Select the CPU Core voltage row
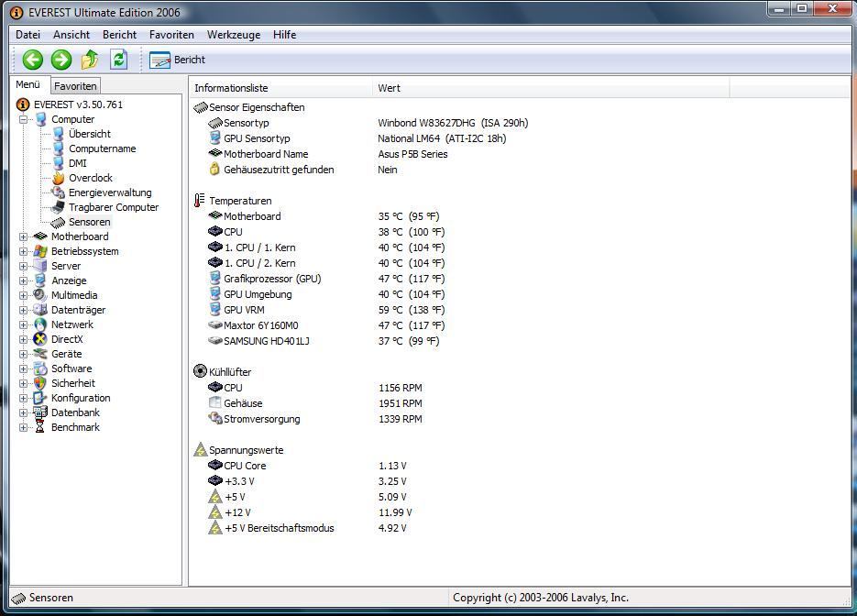 (307, 466)
